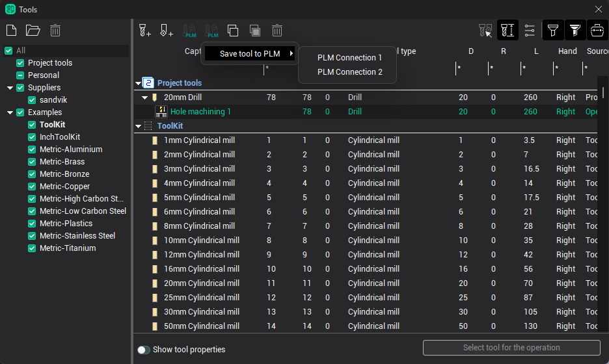
Task: Collapse the 20mm Drill row
Action: coord(145,97)
